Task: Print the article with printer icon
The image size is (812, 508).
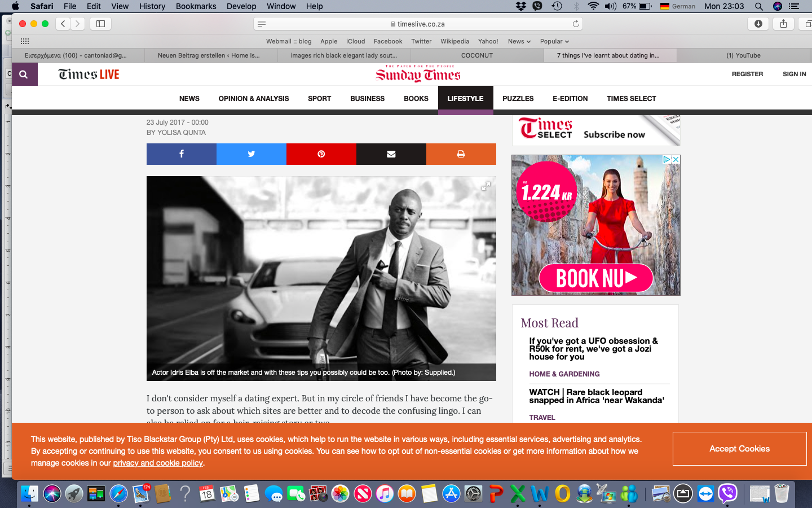Action: (461, 154)
